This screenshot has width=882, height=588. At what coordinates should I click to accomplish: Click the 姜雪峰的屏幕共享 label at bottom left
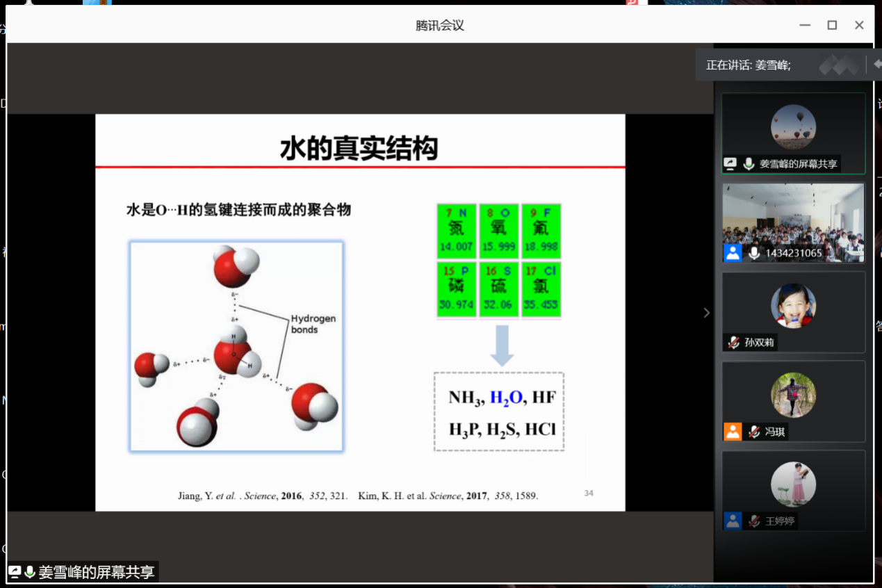point(96,572)
